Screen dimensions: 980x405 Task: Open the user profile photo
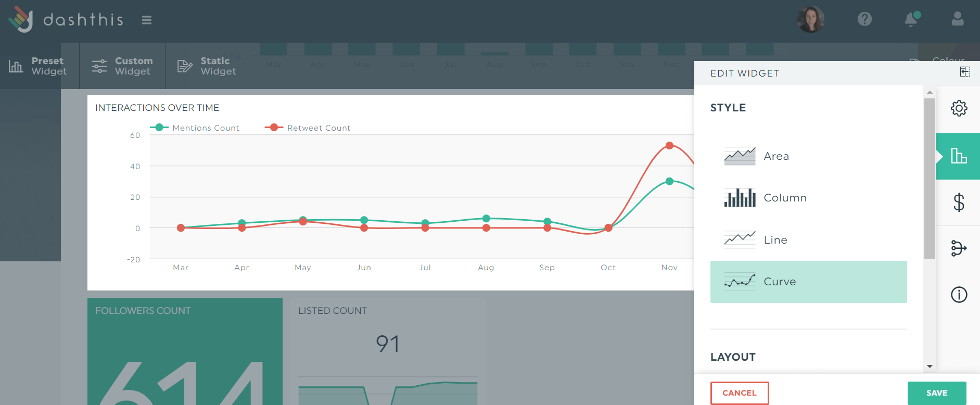pos(810,19)
